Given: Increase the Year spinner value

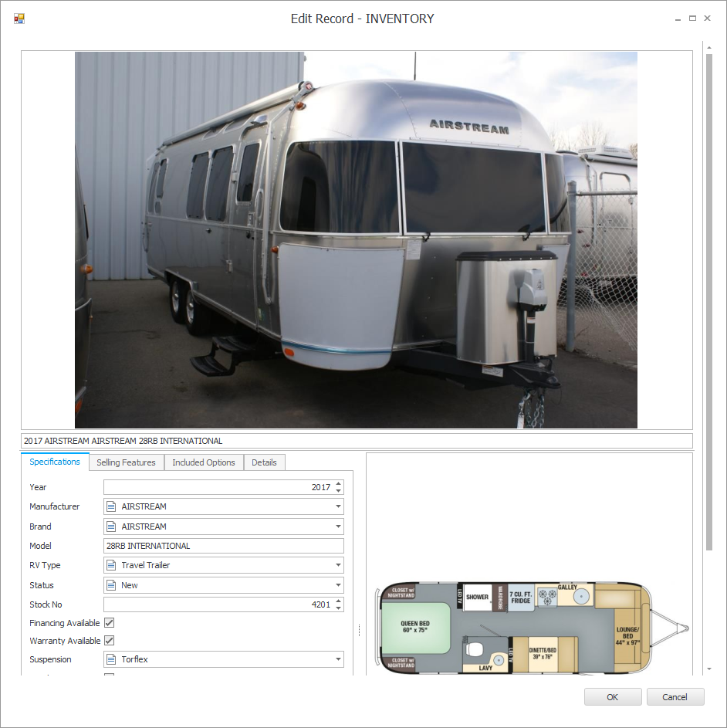Looking at the screenshot, I should (339, 484).
